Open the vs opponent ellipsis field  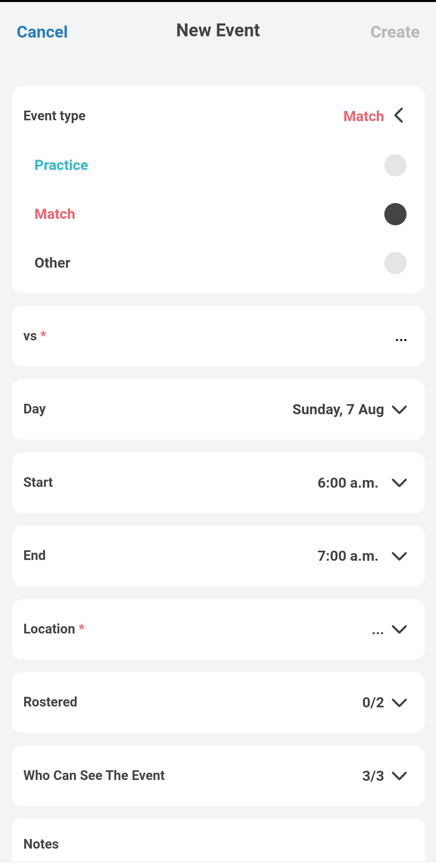(401, 340)
